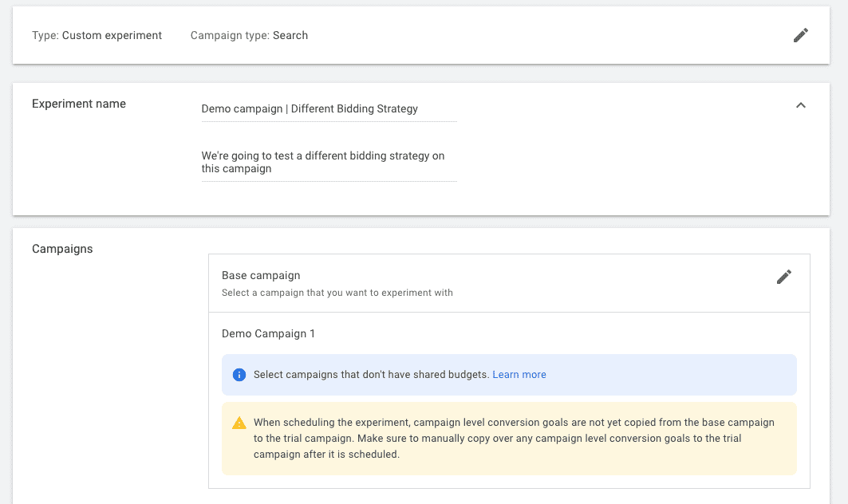Click the experiment description text field
The image size is (848, 504).
coord(329,162)
